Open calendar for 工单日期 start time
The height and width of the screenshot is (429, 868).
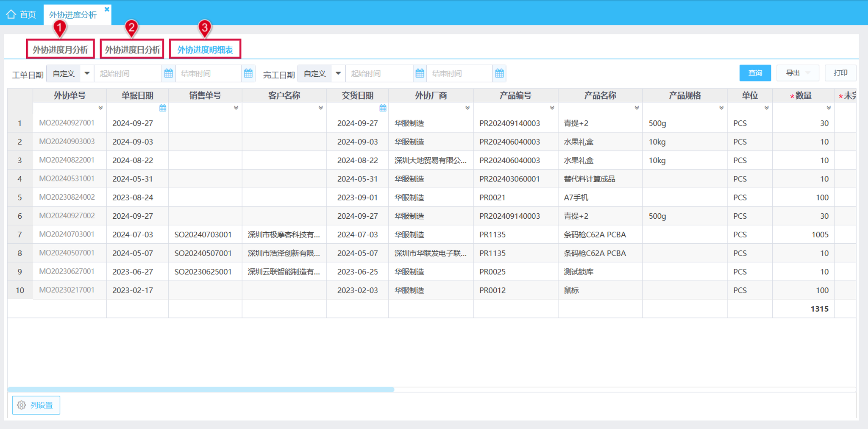coord(168,73)
